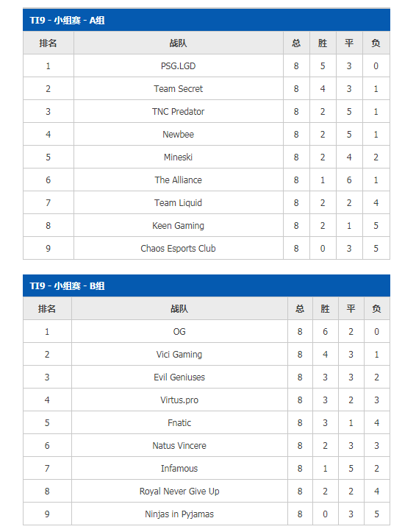Viewport: 416px width, 532px height.
Task: Open Chaos Esports Club entry
Action: click(x=178, y=249)
